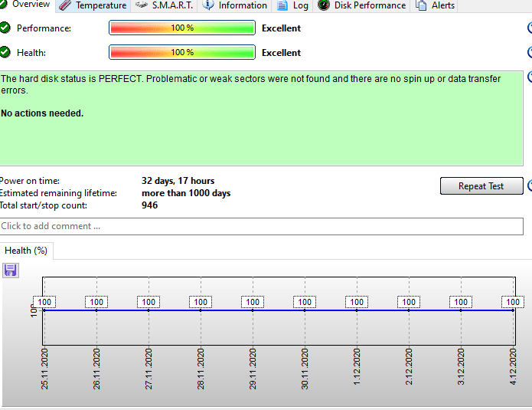Image resolution: width=532 pixels, height=410 pixels.
Task: Click the Performance 100 % progress bar
Action: [x=182, y=28]
